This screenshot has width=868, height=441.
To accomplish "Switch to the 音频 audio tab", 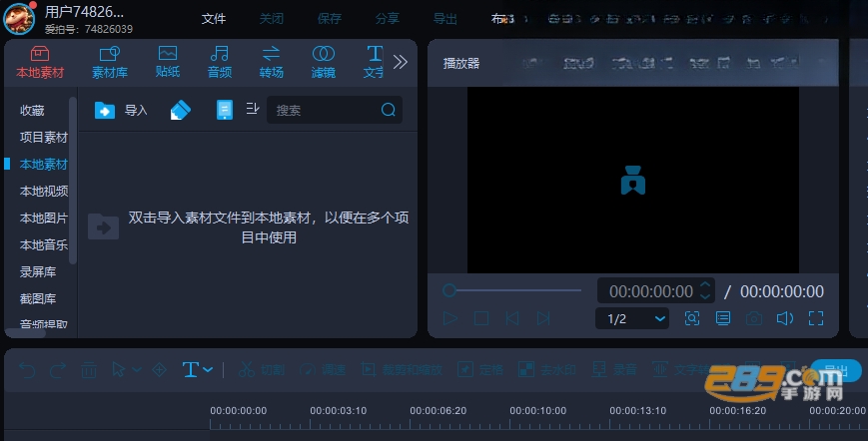I will tap(219, 63).
